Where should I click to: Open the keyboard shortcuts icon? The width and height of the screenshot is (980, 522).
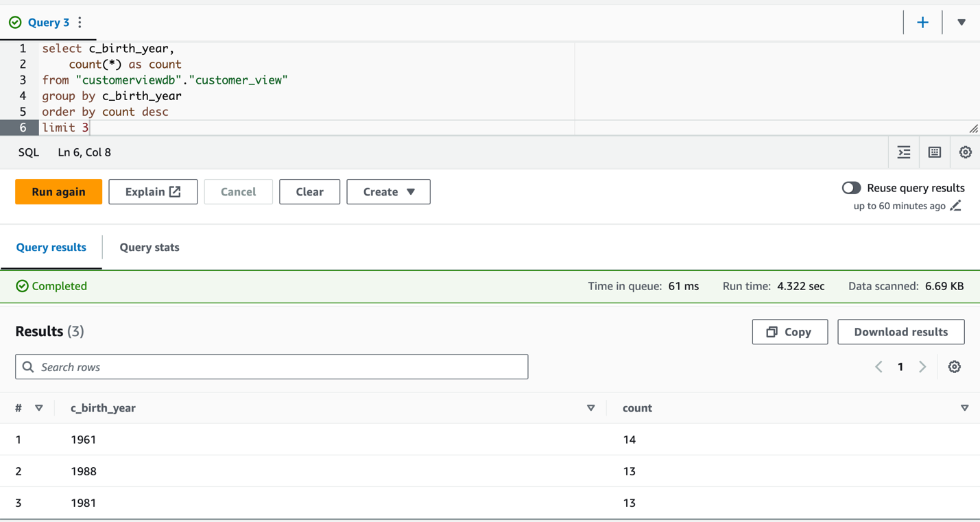point(935,152)
